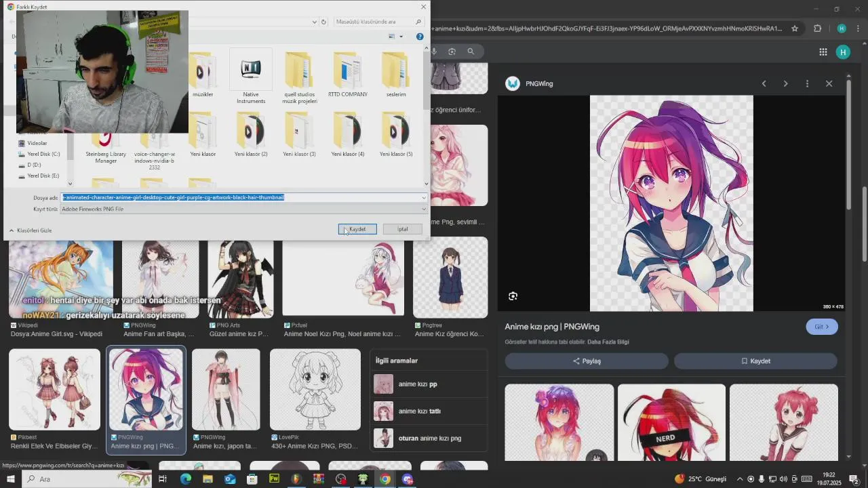
Task: Bookmark this page with the star icon
Action: (795, 28)
